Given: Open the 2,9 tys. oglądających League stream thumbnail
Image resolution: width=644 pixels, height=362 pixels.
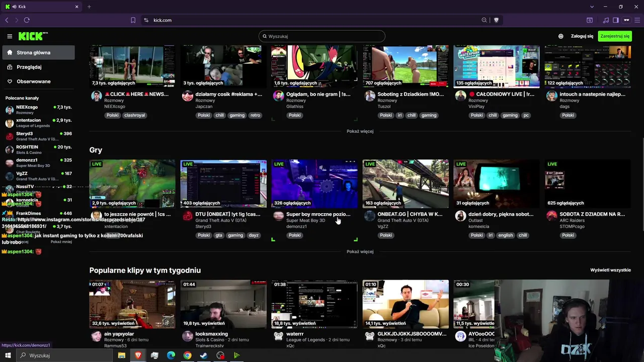Looking at the screenshot, I should point(132,184).
